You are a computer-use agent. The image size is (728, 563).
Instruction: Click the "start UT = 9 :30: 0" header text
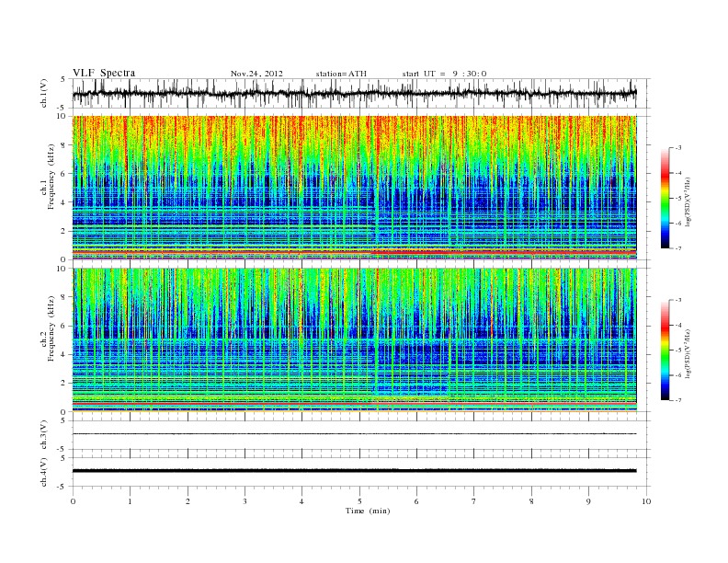point(444,74)
